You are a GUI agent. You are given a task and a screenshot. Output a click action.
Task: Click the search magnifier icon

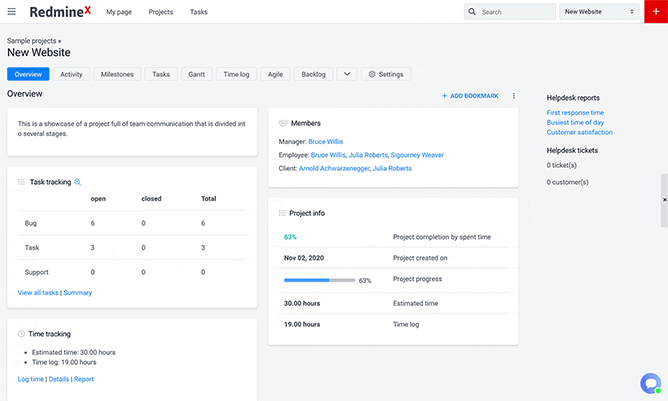pos(472,12)
